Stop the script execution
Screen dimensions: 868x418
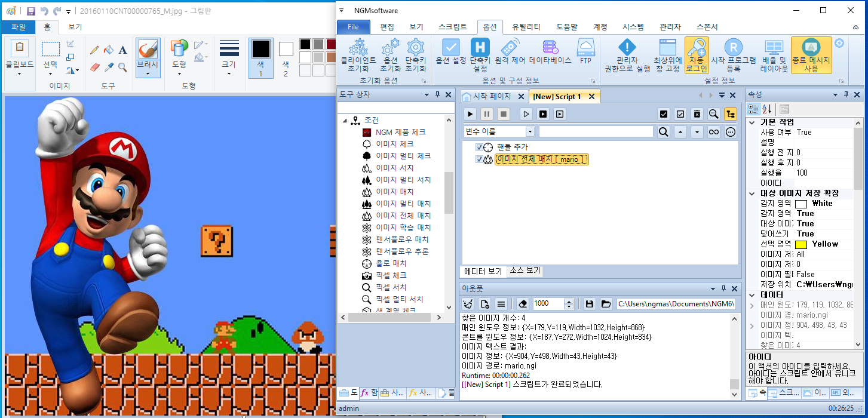click(x=504, y=114)
